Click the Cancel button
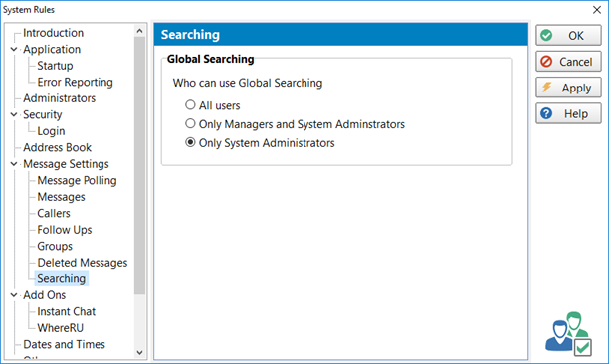This screenshot has height=364, width=609. (x=568, y=62)
